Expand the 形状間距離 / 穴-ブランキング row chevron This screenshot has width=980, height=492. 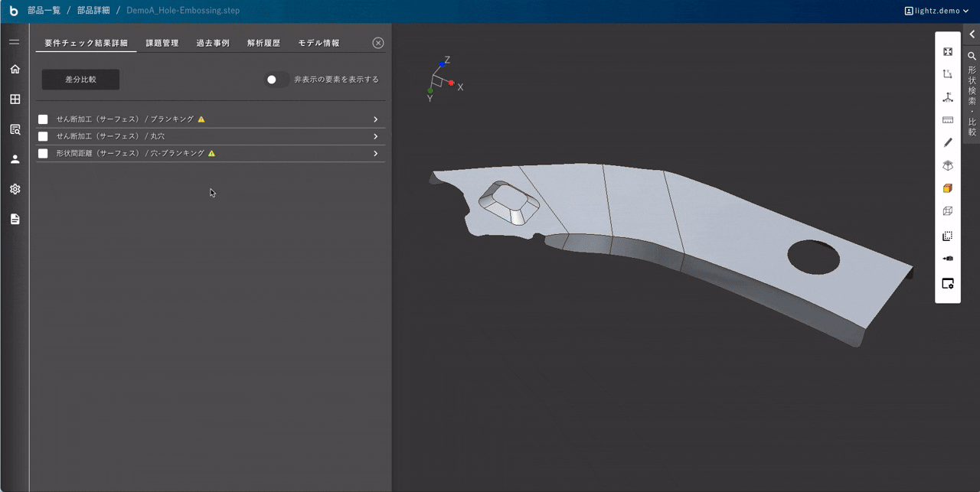click(x=375, y=154)
